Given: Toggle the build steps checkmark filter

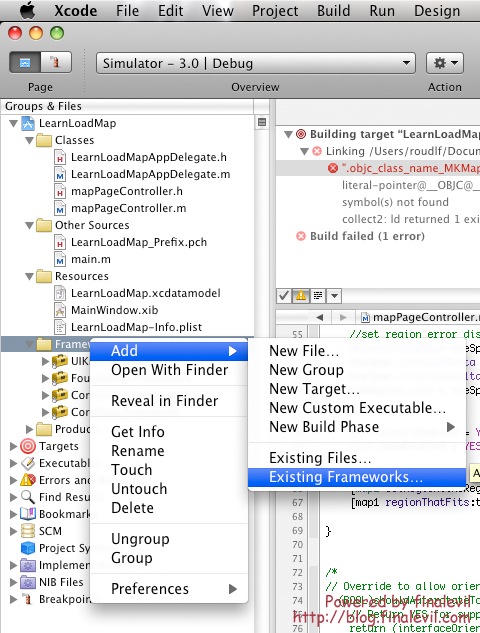Looking at the screenshot, I should pos(284,296).
